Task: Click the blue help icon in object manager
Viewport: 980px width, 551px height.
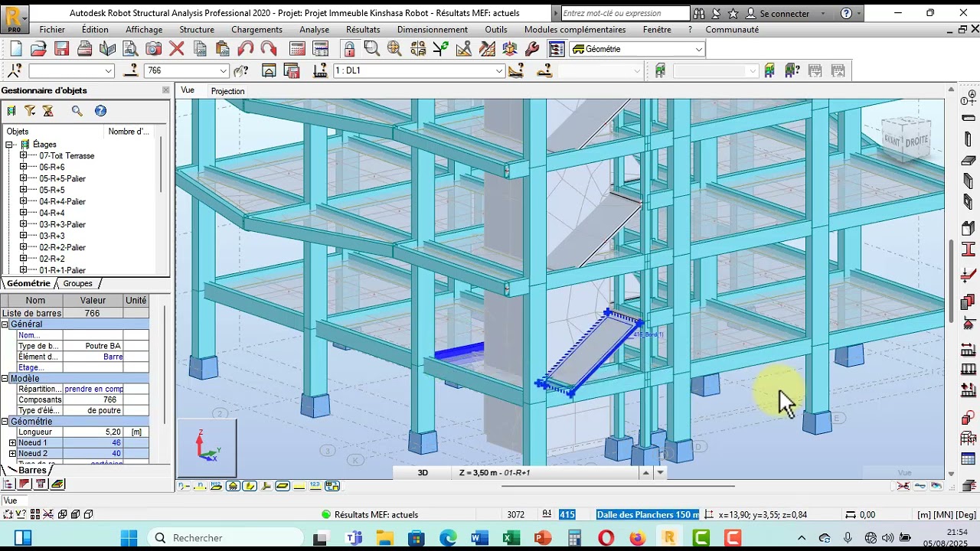Action: pos(100,111)
